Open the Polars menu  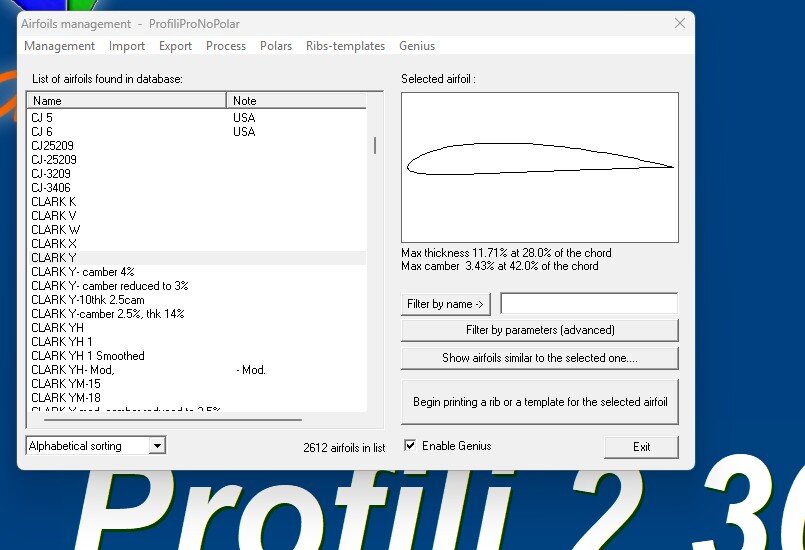[276, 46]
